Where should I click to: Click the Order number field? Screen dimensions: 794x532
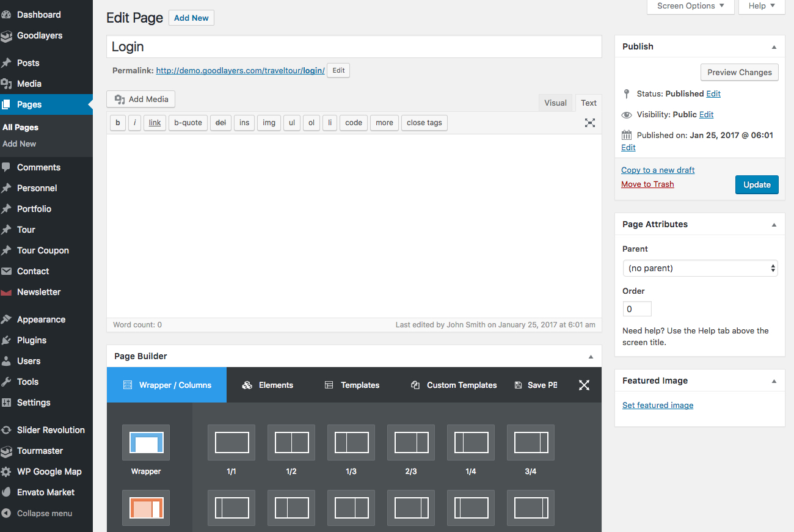636,309
